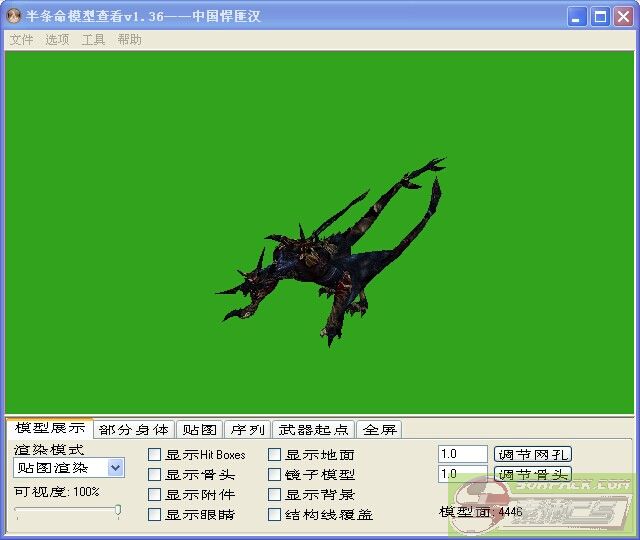Viewport: 640px width, 540px height.
Task: Switch to the 全屏 tab
Action: click(x=380, y=429)
